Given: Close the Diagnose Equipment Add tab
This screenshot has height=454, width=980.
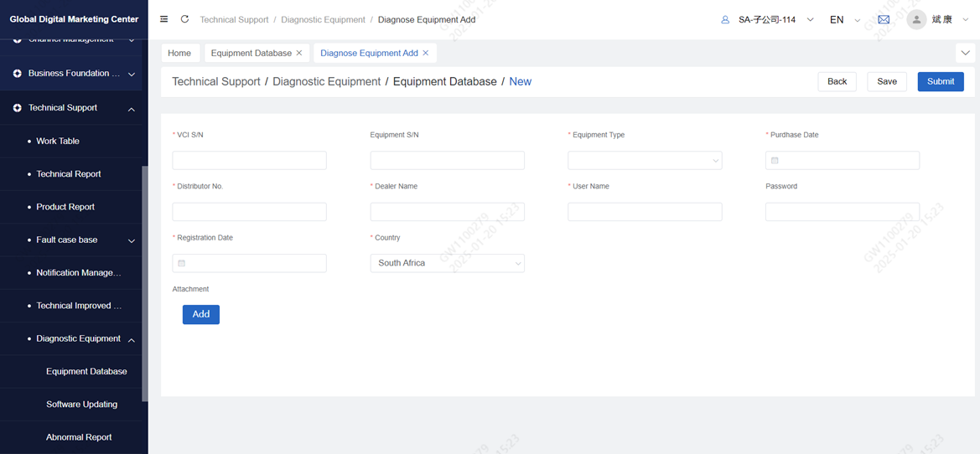Looking at the screenshot, I should 426,53.
